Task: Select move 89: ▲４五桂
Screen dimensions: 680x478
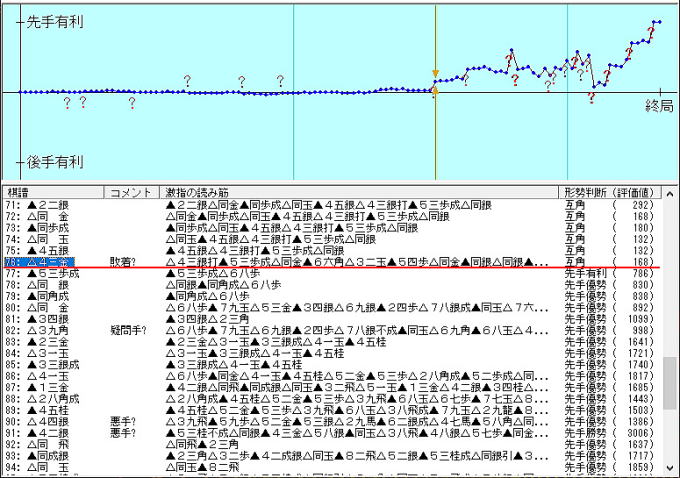Action: (38, 410)
